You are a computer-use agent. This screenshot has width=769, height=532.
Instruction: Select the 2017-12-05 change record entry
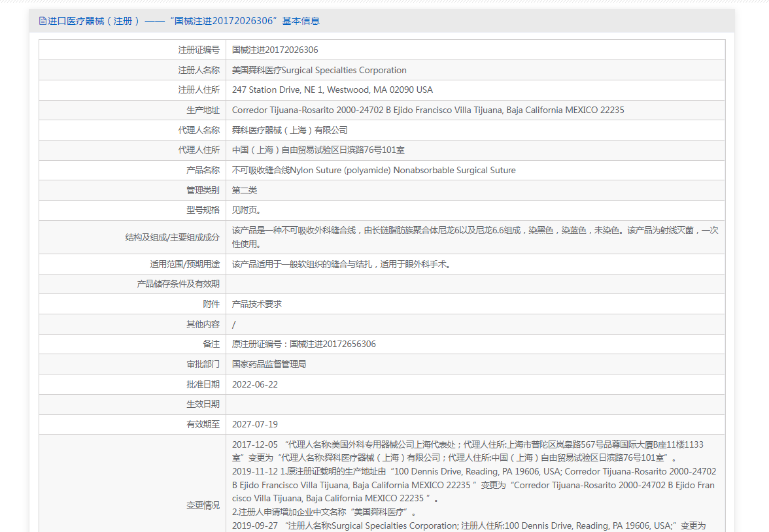[468, 451]
